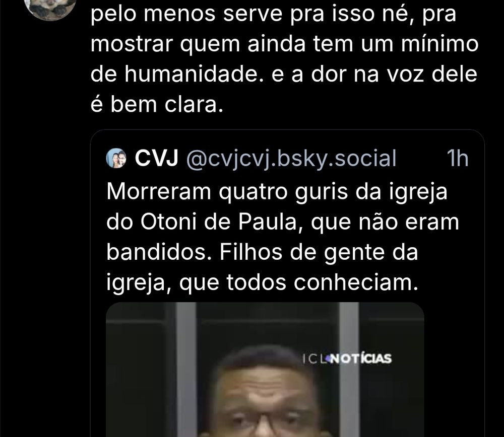Play the embedded ICL Notícias video
The width and height of the screenshot is (504, 437).
(x=265, y=370)
